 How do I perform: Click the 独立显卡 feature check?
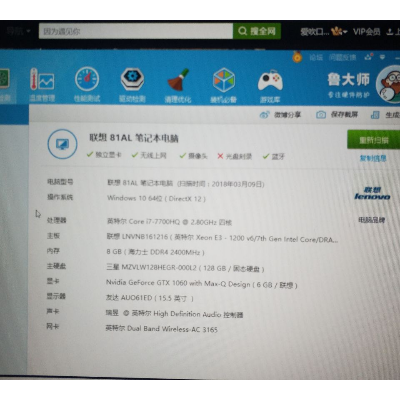coord(104,155)
